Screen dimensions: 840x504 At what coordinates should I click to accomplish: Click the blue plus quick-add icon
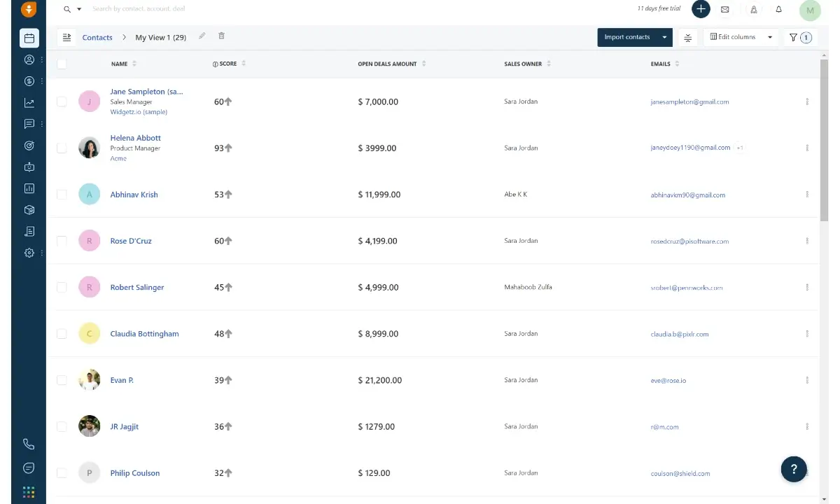pyautogui.click(x=701, y=9)
